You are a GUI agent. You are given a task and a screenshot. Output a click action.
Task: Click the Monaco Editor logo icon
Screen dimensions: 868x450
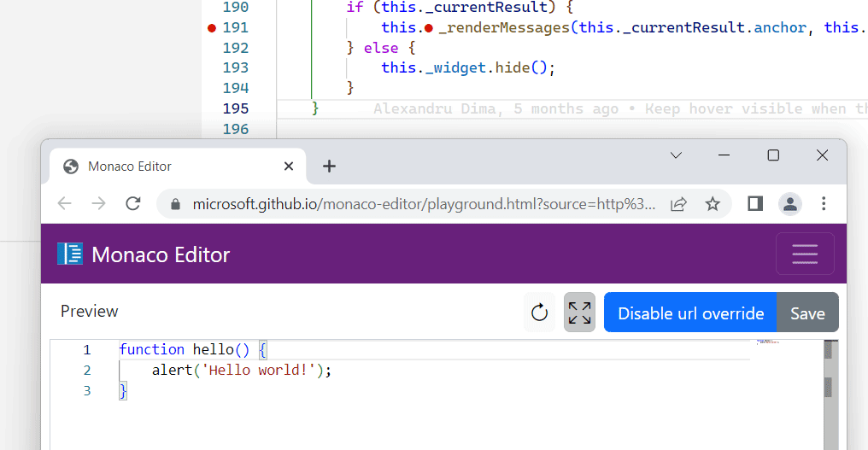pyautogui.click(x=70, y=254)
